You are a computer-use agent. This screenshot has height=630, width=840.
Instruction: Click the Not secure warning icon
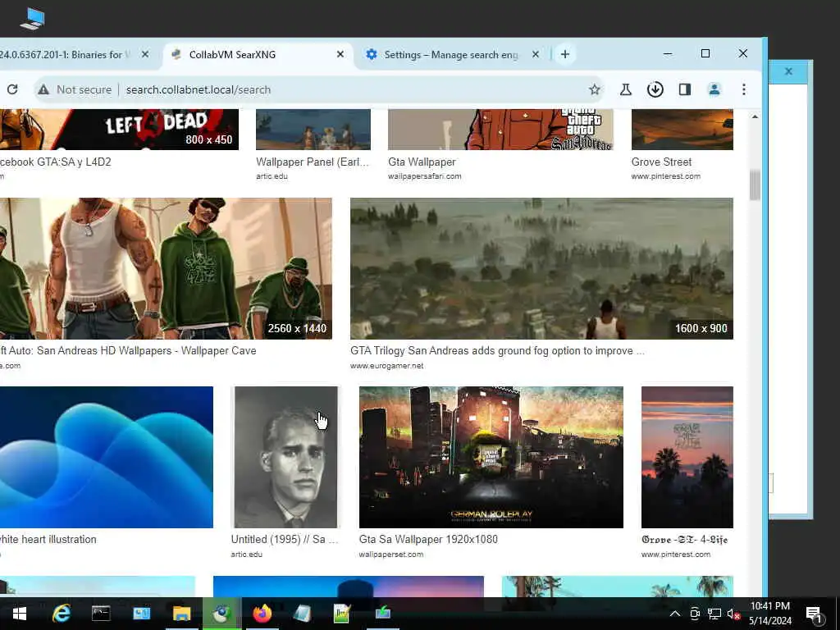click(44, 89)
